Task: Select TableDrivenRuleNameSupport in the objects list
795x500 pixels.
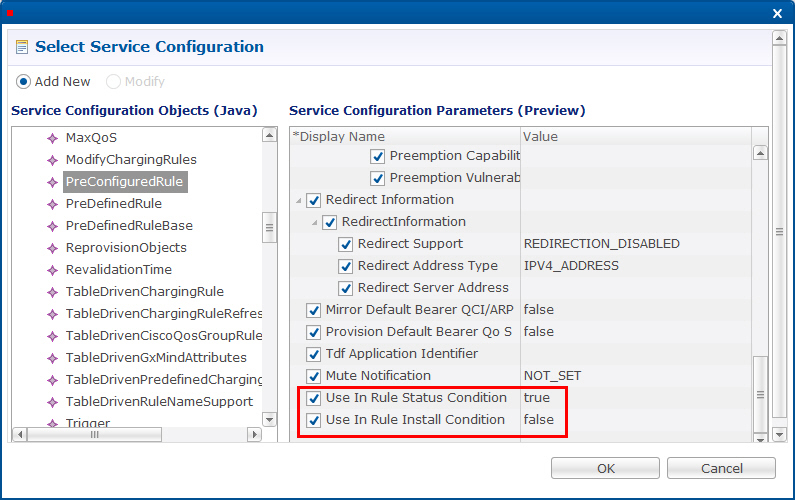Action: pos(159,402)
